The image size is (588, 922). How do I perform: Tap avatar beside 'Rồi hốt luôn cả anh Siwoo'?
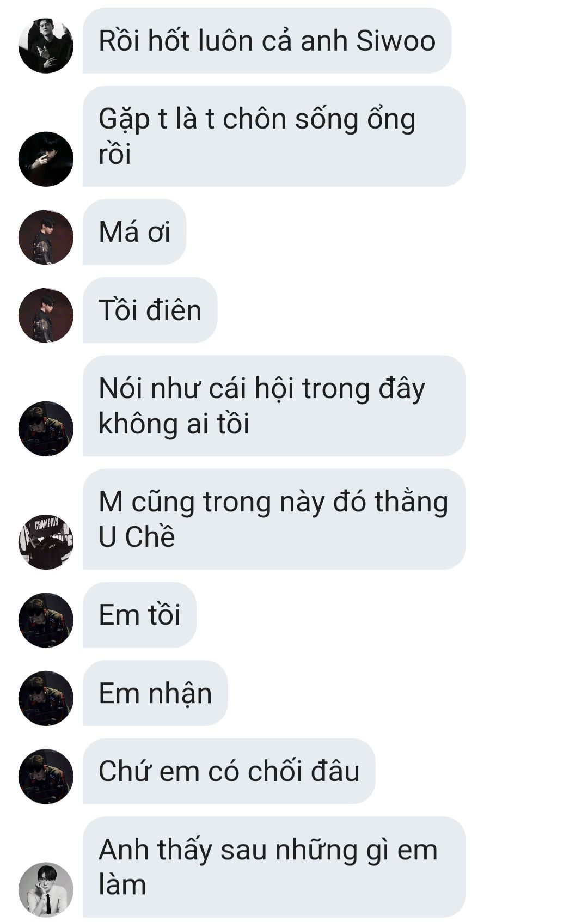click(46, 46)
